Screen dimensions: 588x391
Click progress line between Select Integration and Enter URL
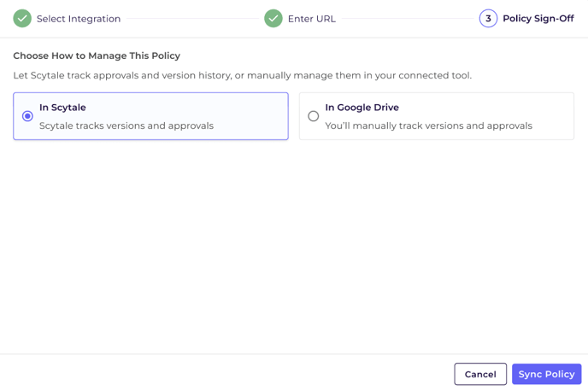192,18
